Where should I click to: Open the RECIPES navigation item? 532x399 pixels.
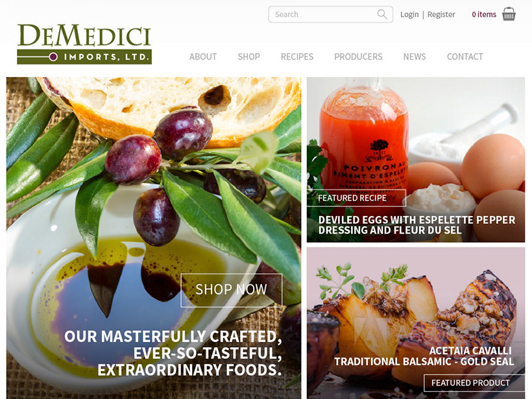coord(297,56)
